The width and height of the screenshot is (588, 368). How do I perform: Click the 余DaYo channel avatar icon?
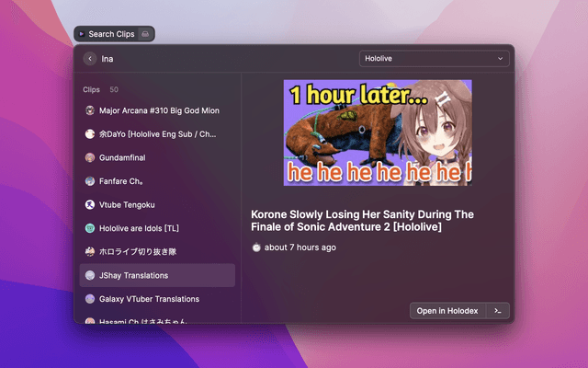[90, 134]
